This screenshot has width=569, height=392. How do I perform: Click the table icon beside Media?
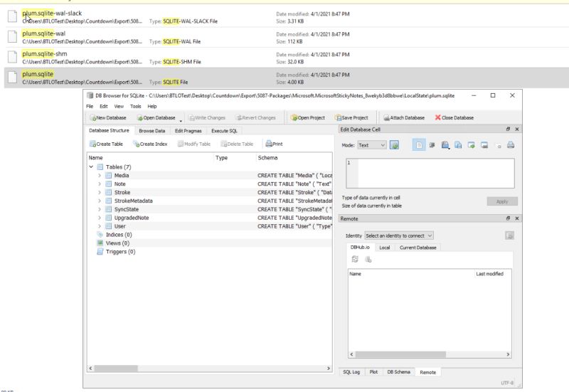[x=108, y=175]
